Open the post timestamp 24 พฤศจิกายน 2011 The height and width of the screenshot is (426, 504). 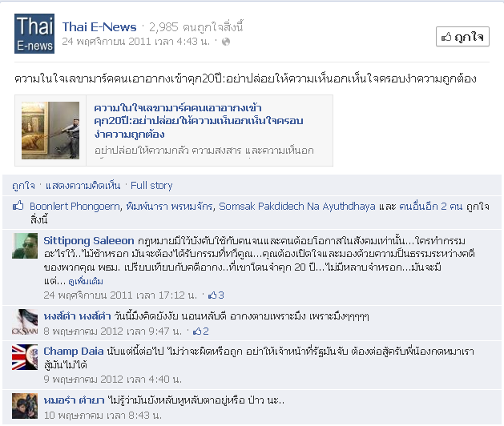click(x=135, y=42)
